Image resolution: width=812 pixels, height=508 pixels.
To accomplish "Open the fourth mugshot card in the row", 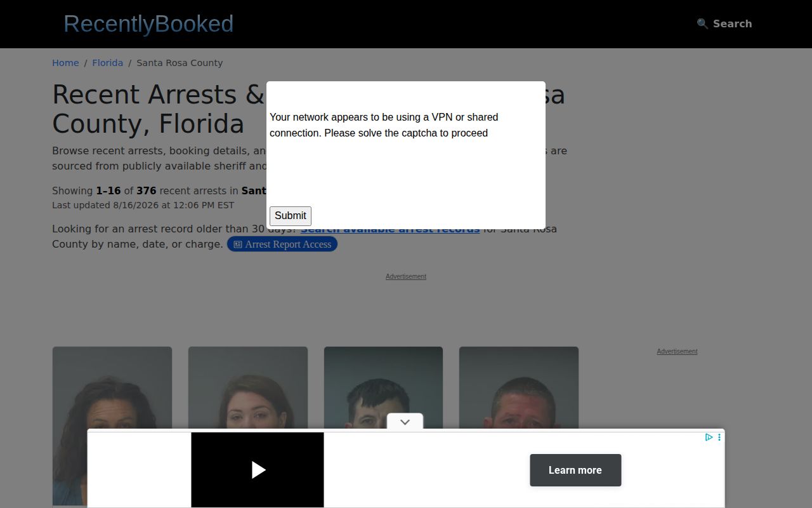I will (x=519, y=426).
